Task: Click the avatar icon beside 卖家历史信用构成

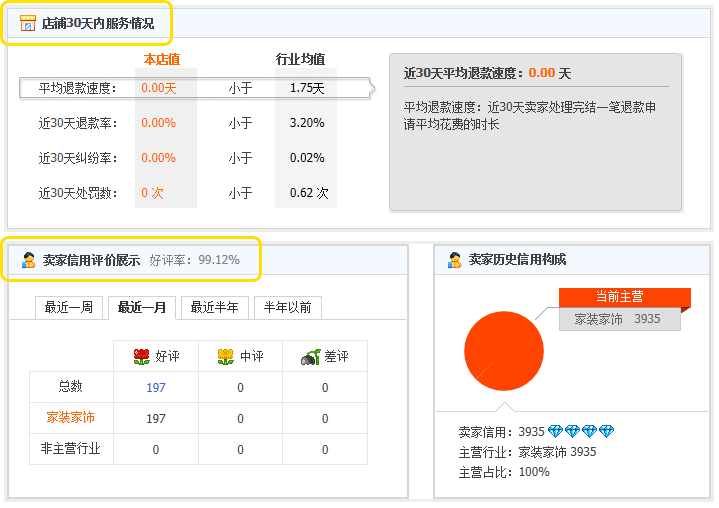Action: (x=455, y=260)
